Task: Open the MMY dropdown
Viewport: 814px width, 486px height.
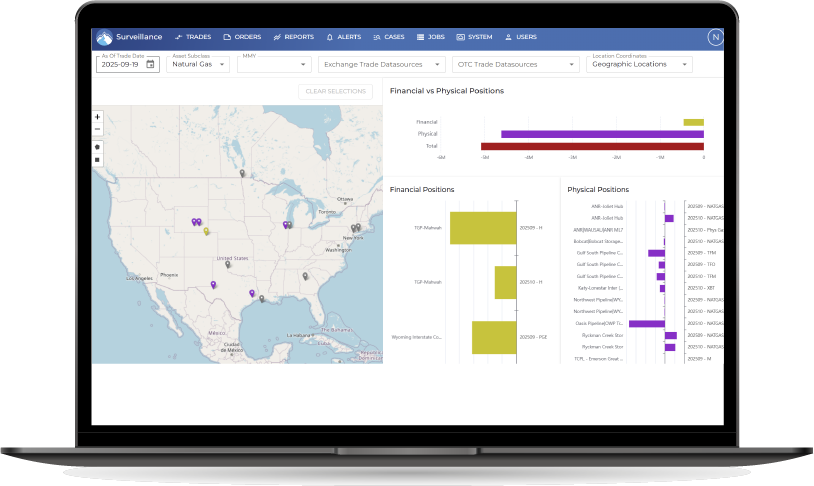Action: 275,64
